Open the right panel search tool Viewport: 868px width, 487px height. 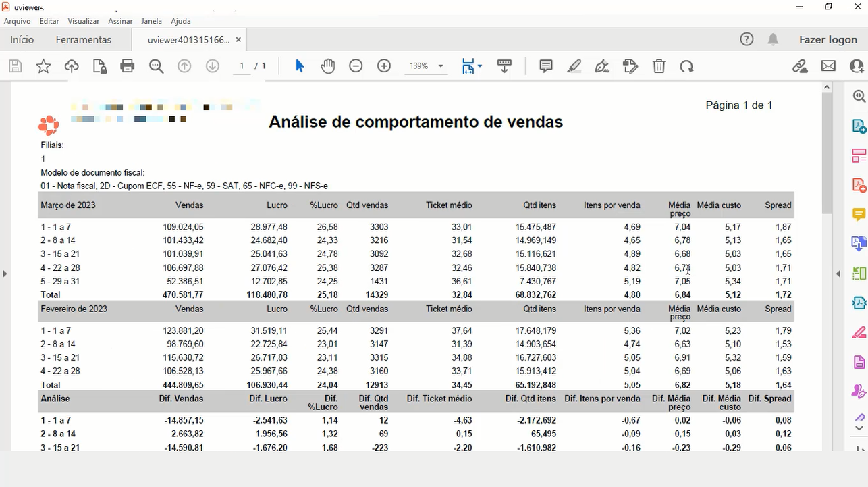[859, 97]
